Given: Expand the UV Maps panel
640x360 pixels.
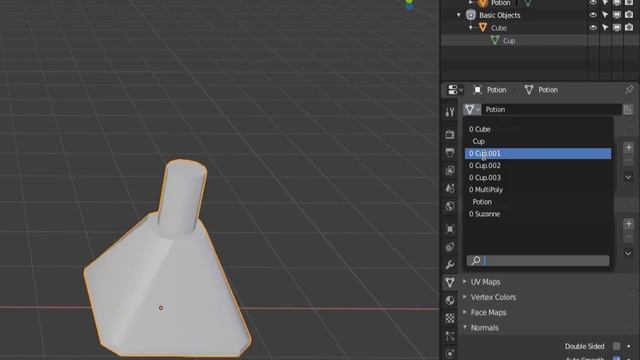Looking at the screenshot, I should point(465,282).
